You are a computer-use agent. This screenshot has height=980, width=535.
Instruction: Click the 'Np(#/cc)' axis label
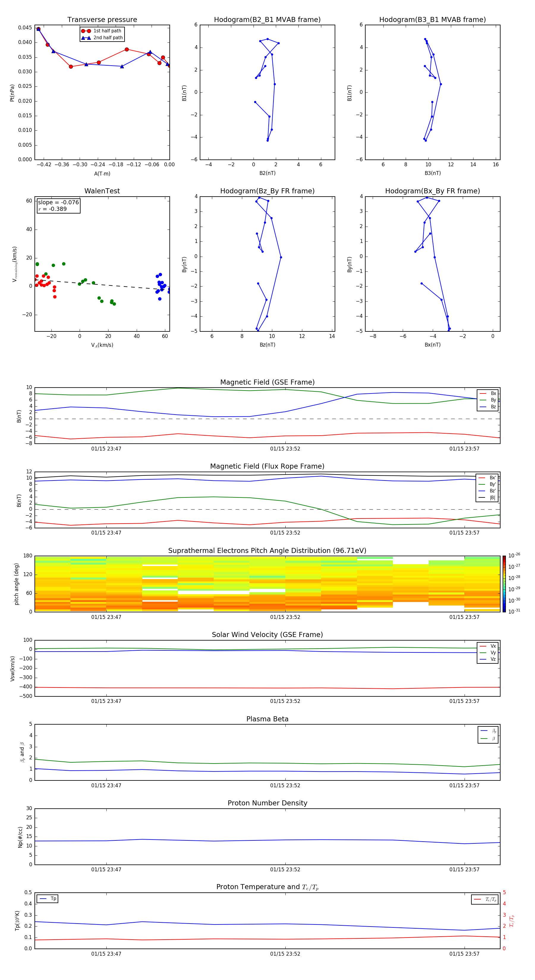tap(20, 837)
